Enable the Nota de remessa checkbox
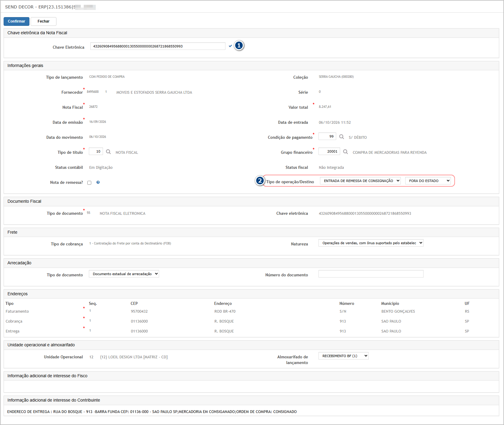The width and height of the screenshot is (504, 425). pyautogui.click(x=89, y=183)
